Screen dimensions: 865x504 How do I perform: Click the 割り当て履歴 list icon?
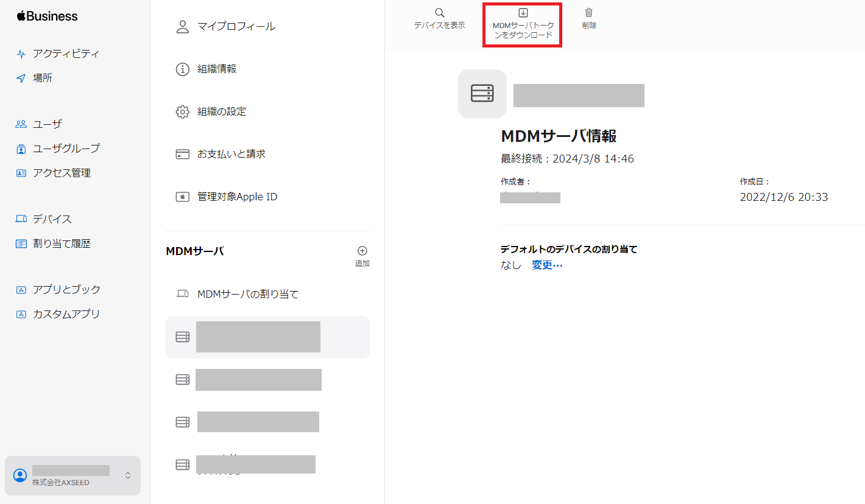(21, 243)
